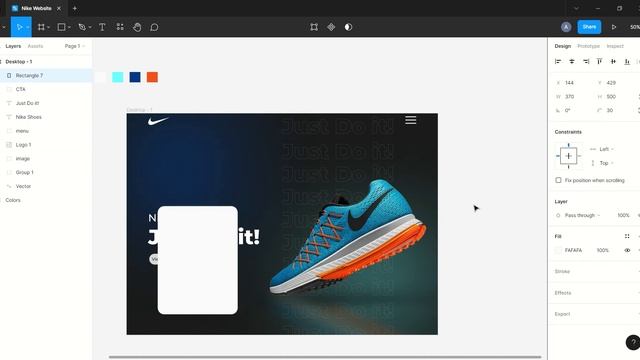Select the Rectangle 7 layer
The width and height of the screenshot is (640, 360).
(x=46, y=76)
